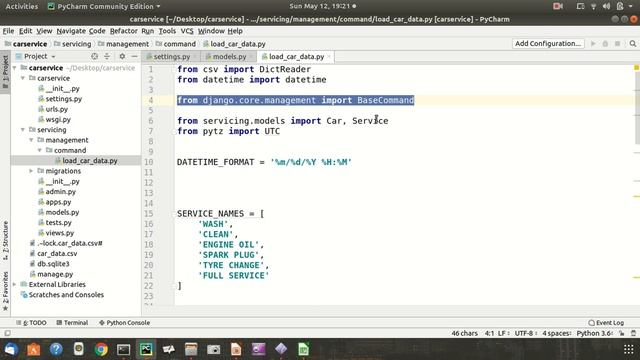Image resolution: width=640 pixels, height=360 pixels.
Task: Open Activities overview
Action: 22,6
